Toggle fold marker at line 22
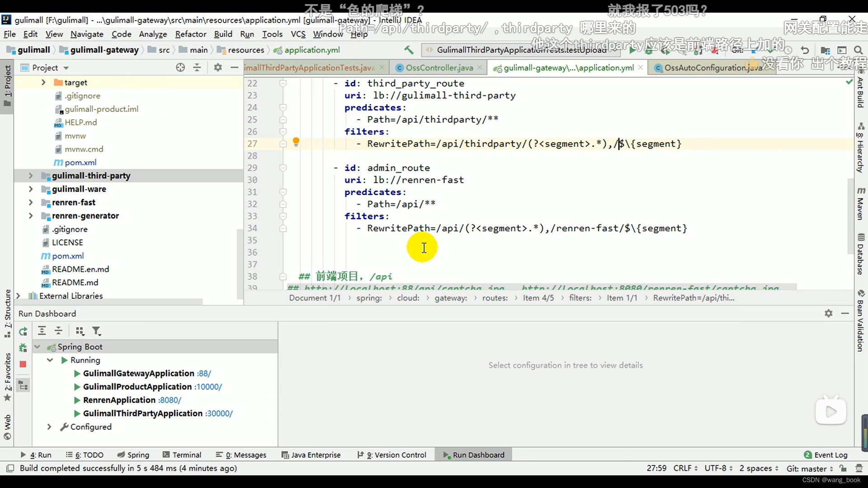Image resolution: width=868 pixels, height=488 pixels. 283,84
